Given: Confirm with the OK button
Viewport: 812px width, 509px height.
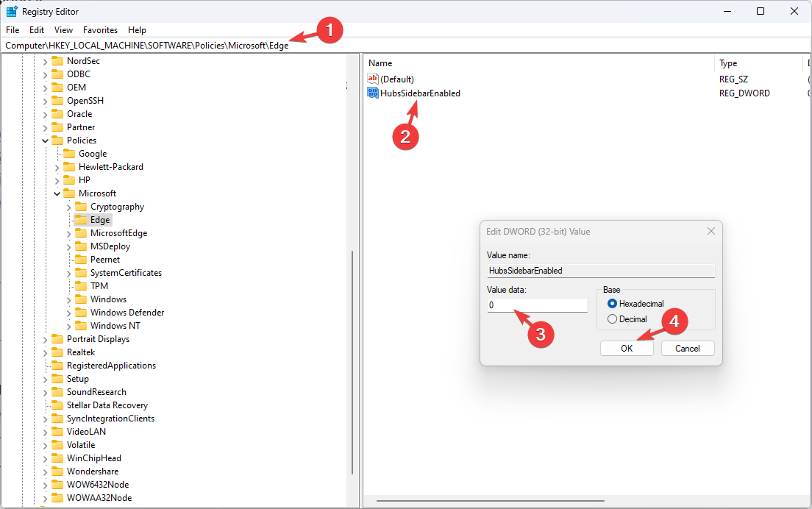Looking at the screenshot, I should pos(627,349).
